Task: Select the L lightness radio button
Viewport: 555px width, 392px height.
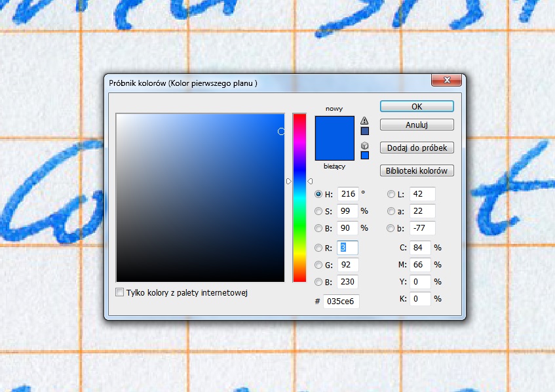Action: [x=391, y=194]
